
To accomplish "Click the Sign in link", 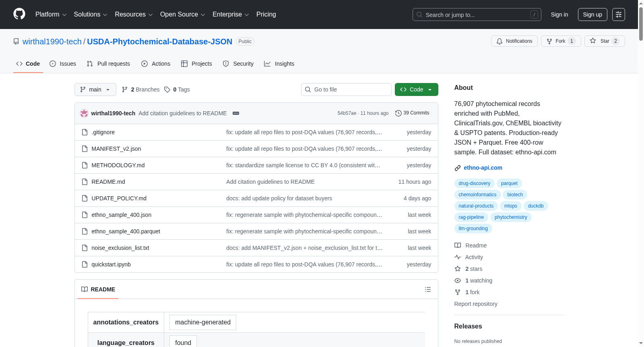I will (x=559, y=15).
